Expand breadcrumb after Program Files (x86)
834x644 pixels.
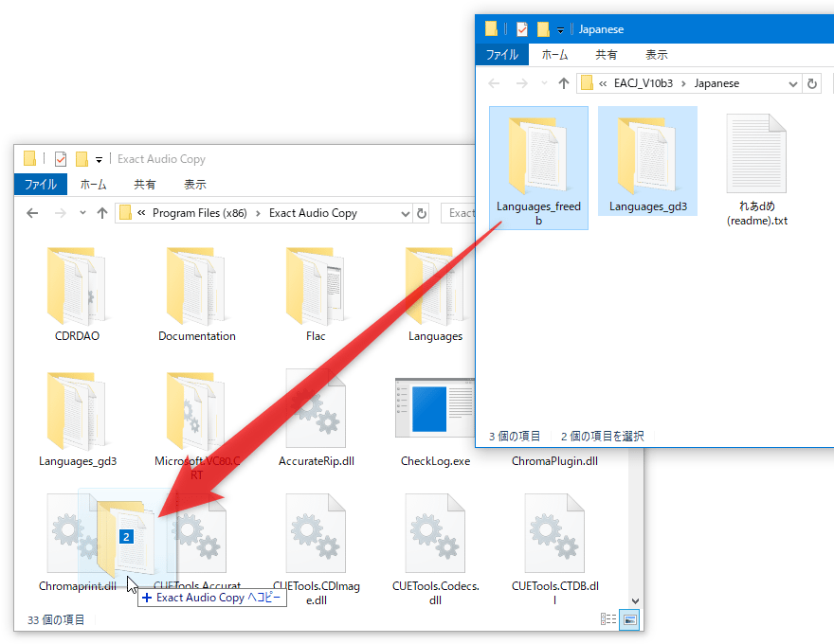pyautogui.click(x=258, y=214)
